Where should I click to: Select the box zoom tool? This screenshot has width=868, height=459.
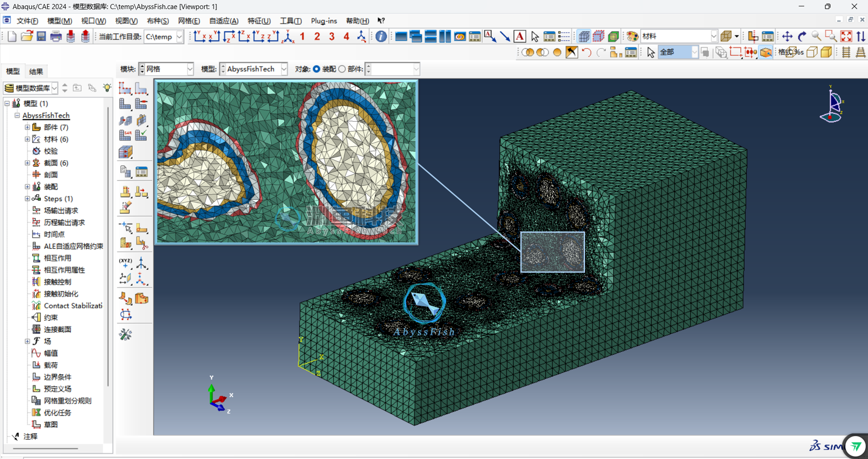(x=831, y=36)
